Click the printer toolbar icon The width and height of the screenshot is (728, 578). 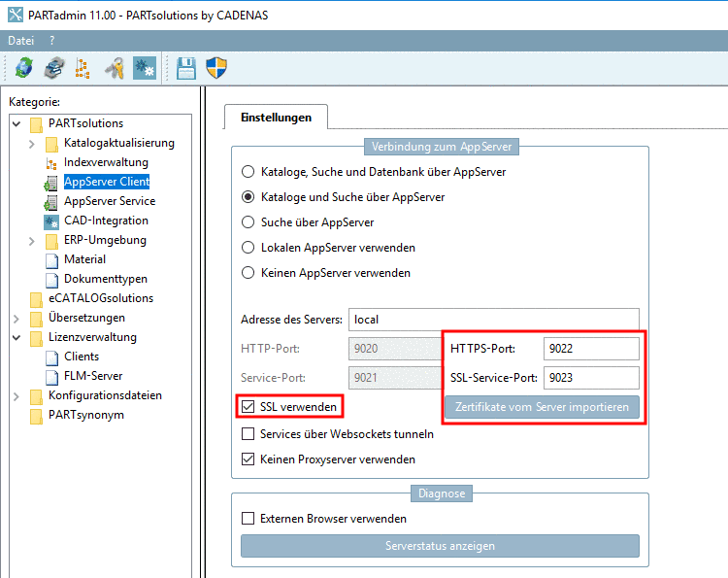tap(54, 68)
